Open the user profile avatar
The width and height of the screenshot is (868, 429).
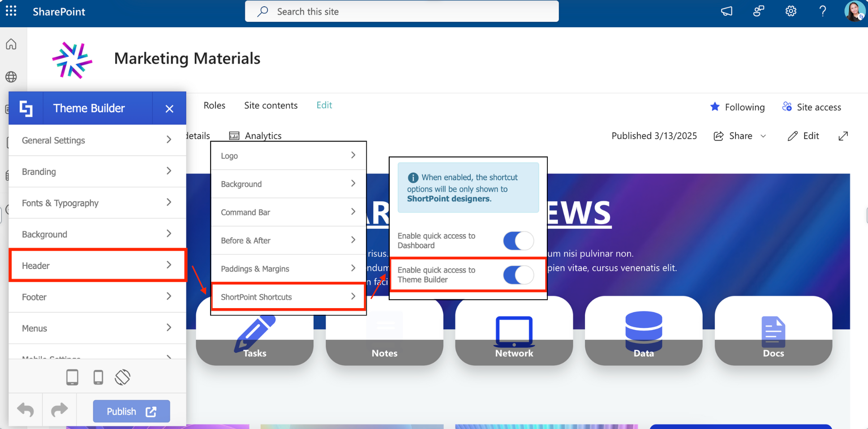854,11
